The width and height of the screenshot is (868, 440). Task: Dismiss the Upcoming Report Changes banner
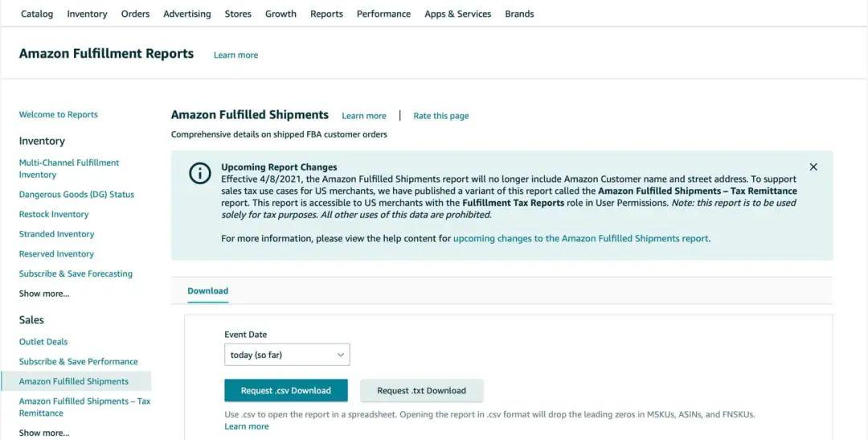[x=813, y=167]
